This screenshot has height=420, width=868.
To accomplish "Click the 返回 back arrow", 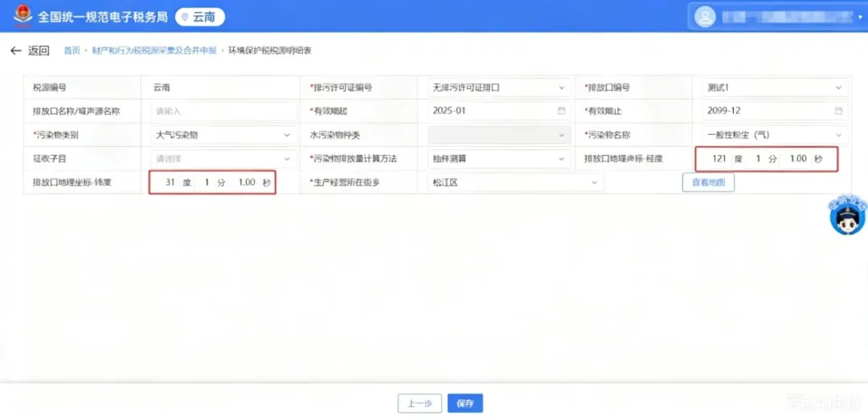I will (x=15, y=51).
